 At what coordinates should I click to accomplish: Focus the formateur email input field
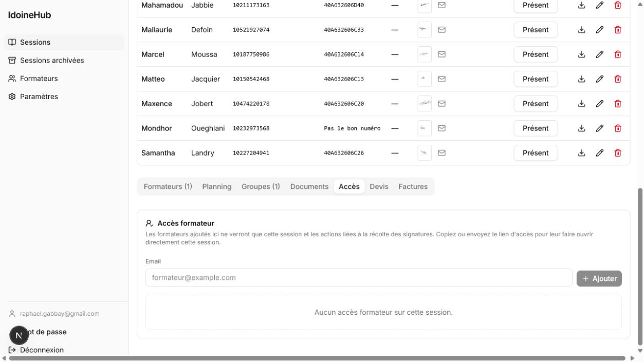(359, 278)
